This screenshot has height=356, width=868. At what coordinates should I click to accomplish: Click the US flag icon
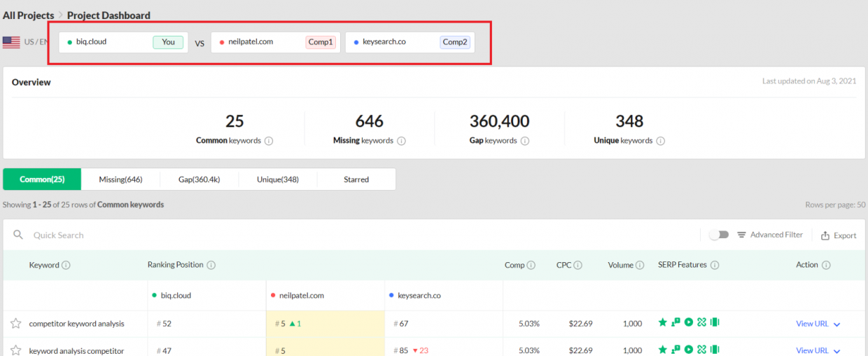(x=11, y=42)
